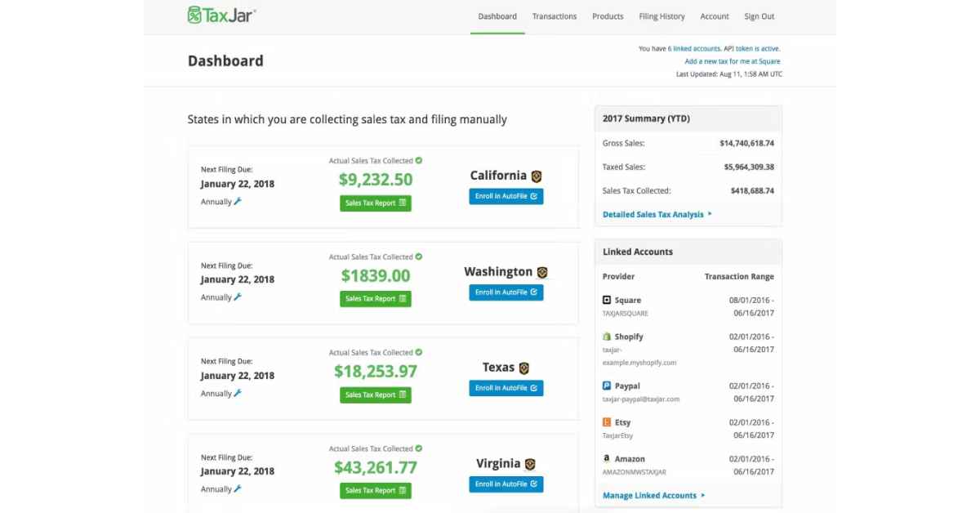Image resolution: width=980 pixels, height=513 pixels.
Task: Switch to the Transactions tab
Action: coord(555,16)
